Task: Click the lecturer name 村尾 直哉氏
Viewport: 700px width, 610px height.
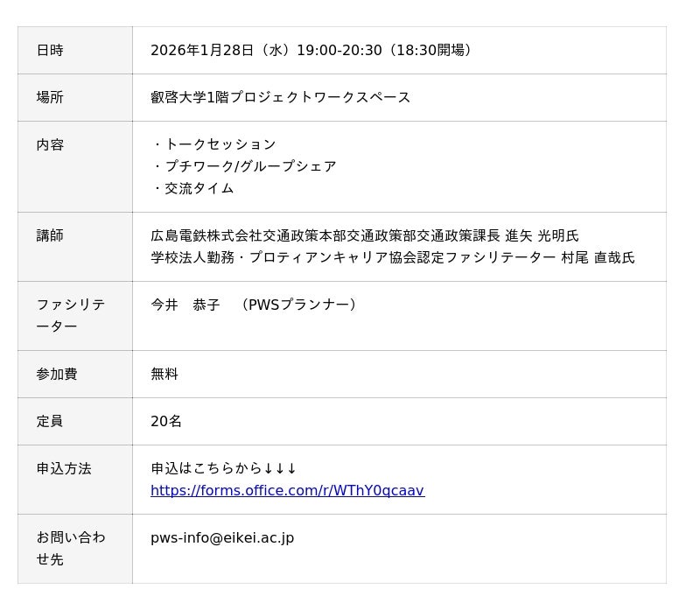Action: point(598,258)
